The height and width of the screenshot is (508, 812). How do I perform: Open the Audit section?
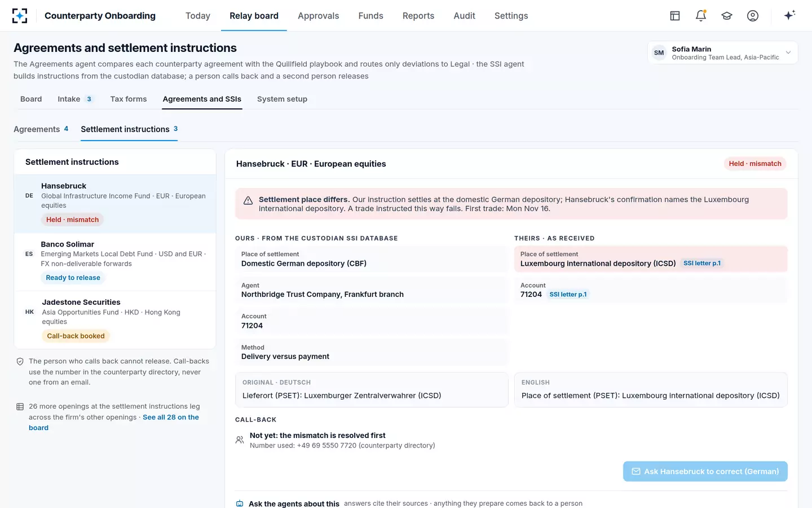[x=465, y=16]
